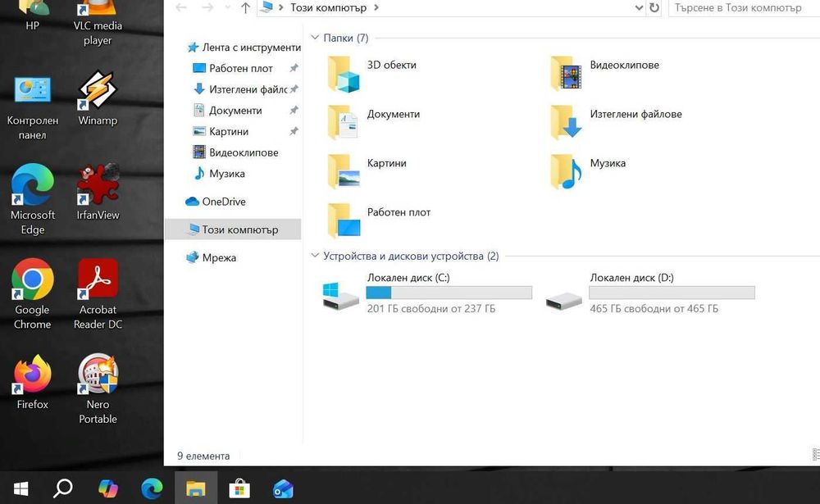The image size is (820, 504).
Task: Open Картини in navigation pane
Action: pos(220,131)
